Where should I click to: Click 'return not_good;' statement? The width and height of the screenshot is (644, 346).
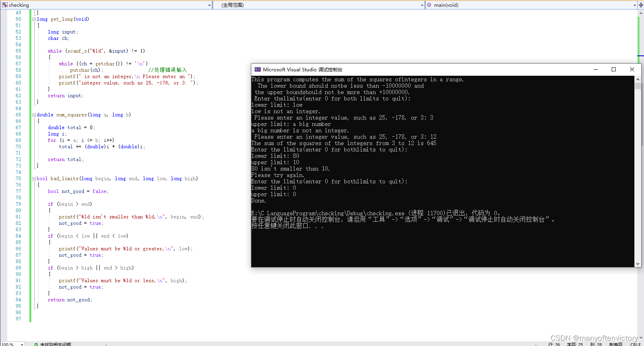point(70,300)
